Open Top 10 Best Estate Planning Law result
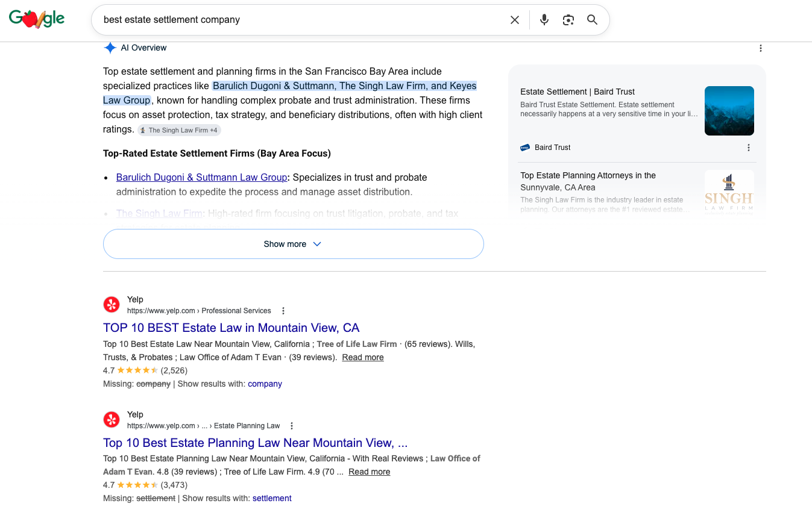The width and height of the screenshot is (812, 518). pyautogui.click(x=256, y=443)
